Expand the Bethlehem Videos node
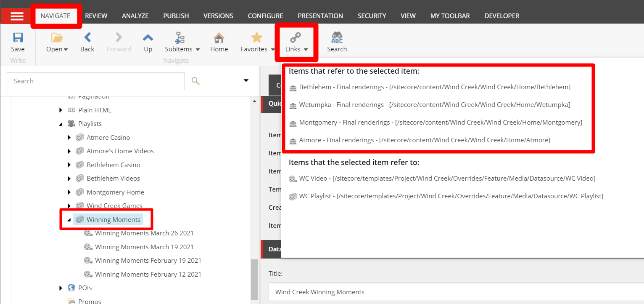 click(69, 179)
